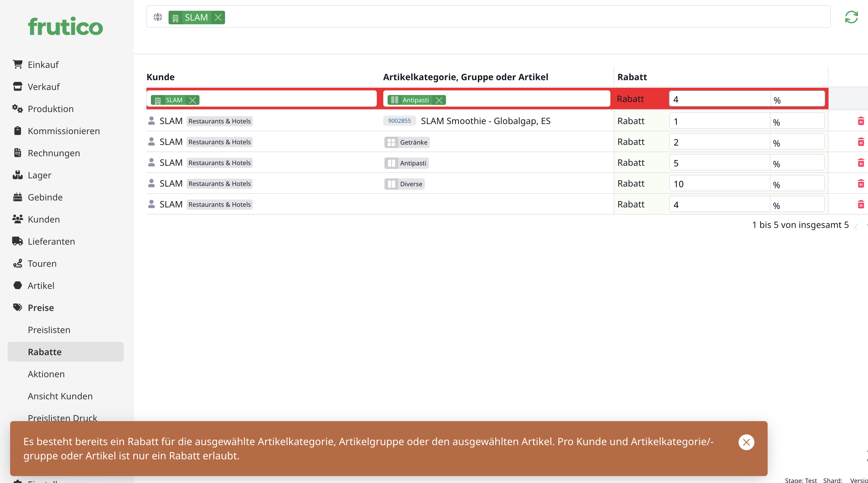Screen dimensions: 868x483
Task: Delete the Getränke discount row
Action: click(861, 142)
